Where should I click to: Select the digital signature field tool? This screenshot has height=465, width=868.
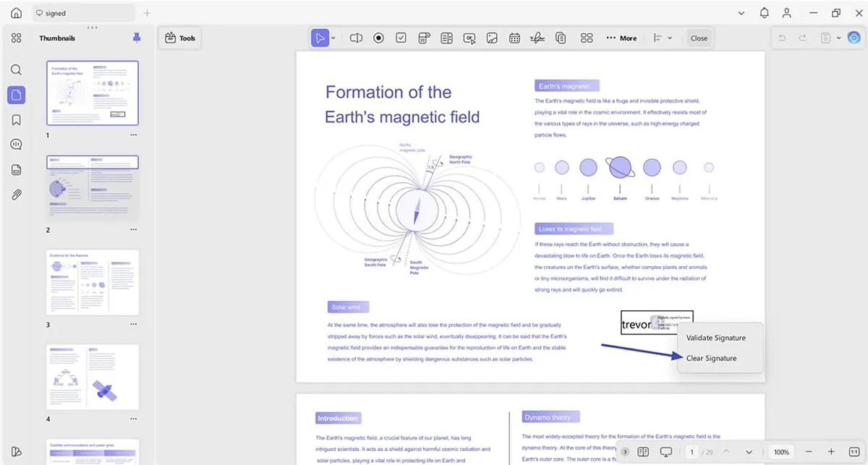[x=537, y=38]
